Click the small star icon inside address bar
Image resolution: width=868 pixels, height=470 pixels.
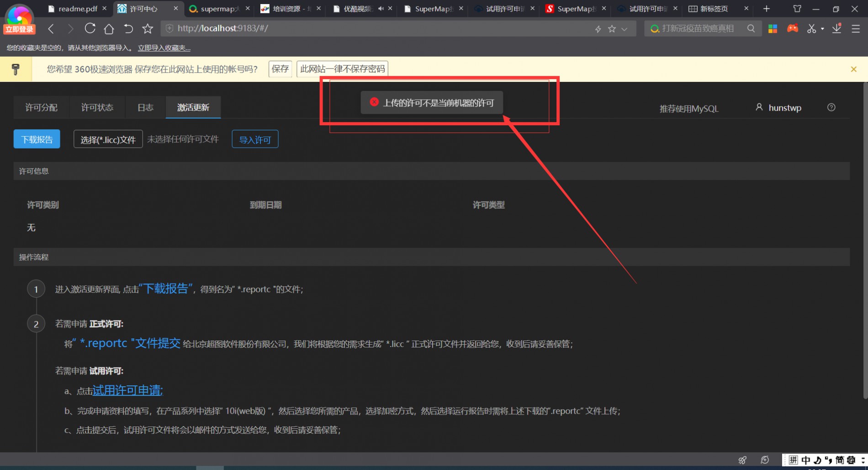coord(612,29)
